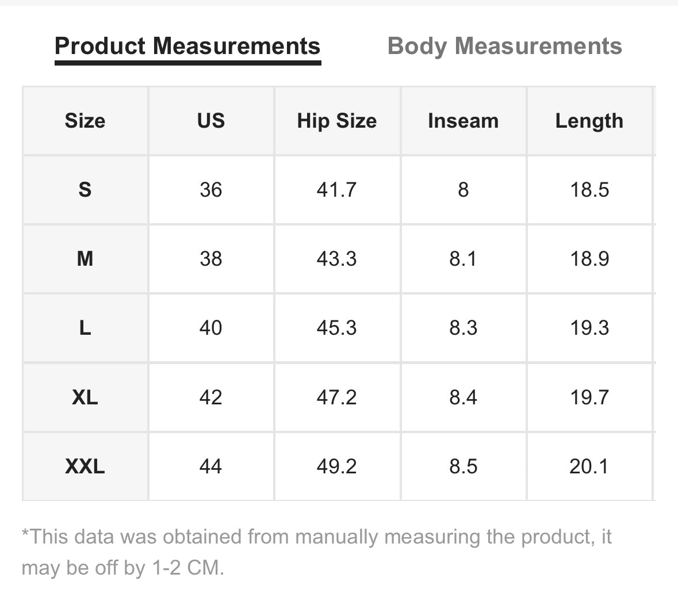Click the 8.3 inseam cell
Image resolution: width=678 pixels, height=616 pixels.
click(x=463, y=328)
